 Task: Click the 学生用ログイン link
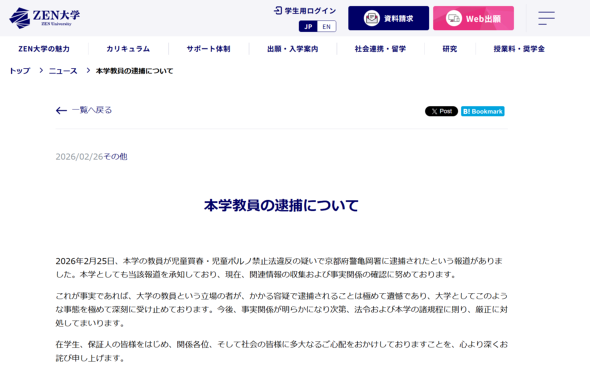pyautogui.click(x=305, y=11)
